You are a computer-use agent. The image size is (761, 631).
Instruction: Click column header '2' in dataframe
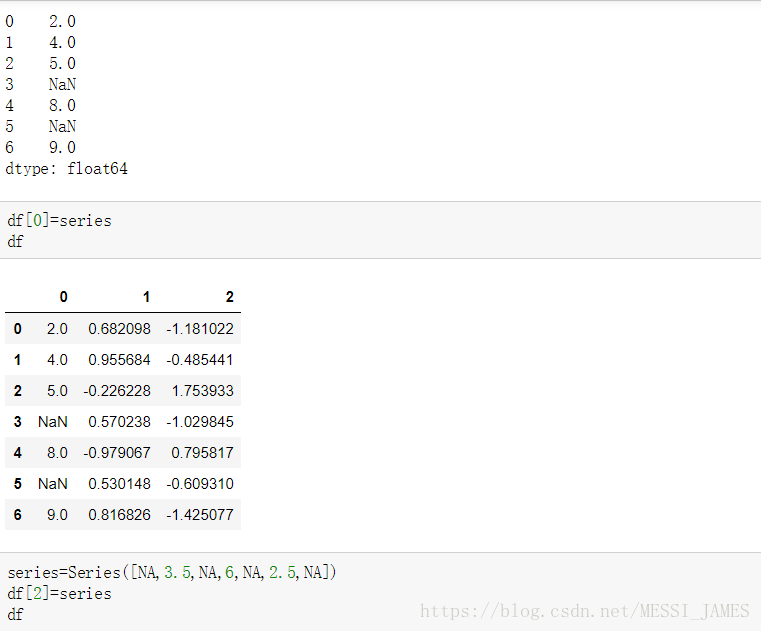230,297
